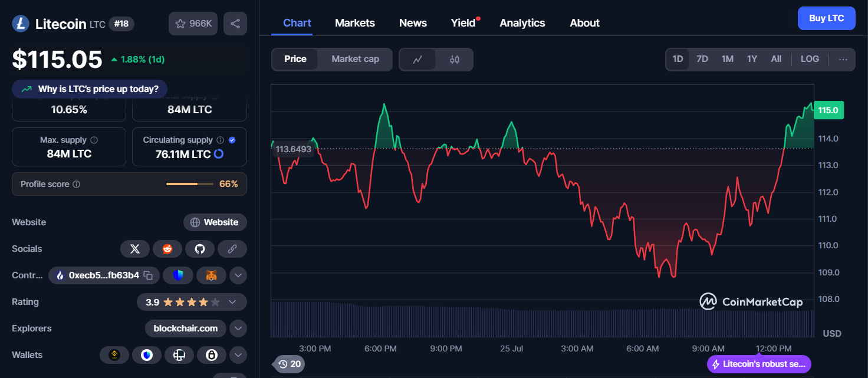The width and height of the screenshot is (868, 378).
Task: Open the Markets tab
Action: [355, 23]
